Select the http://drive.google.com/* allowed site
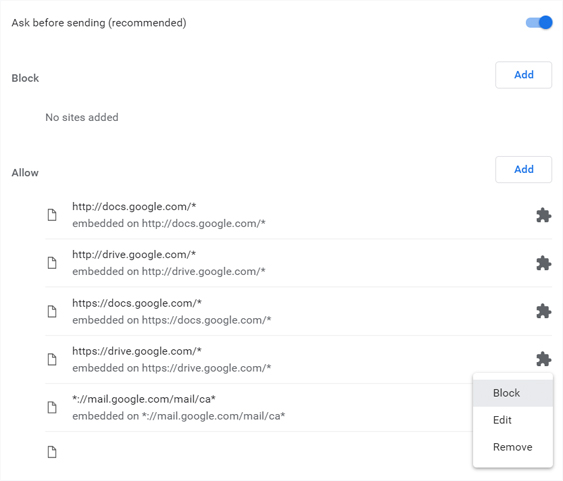563x481 pixels. coord(298,263)
